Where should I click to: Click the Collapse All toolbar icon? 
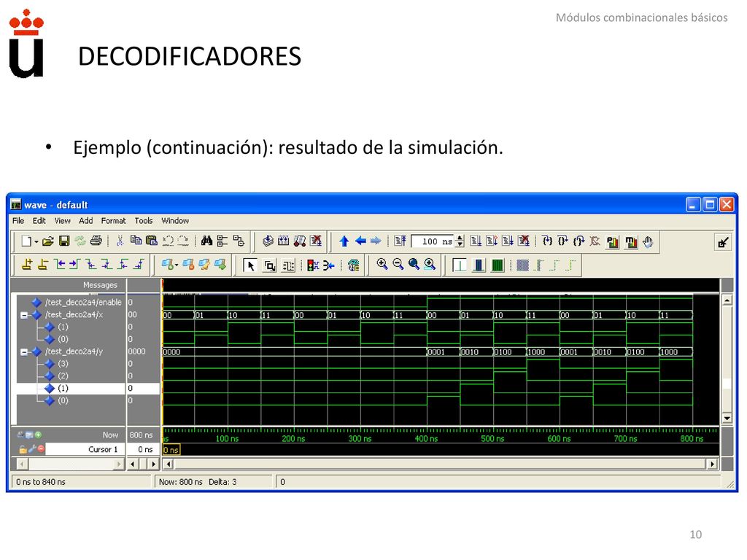[x=239, y=241]
